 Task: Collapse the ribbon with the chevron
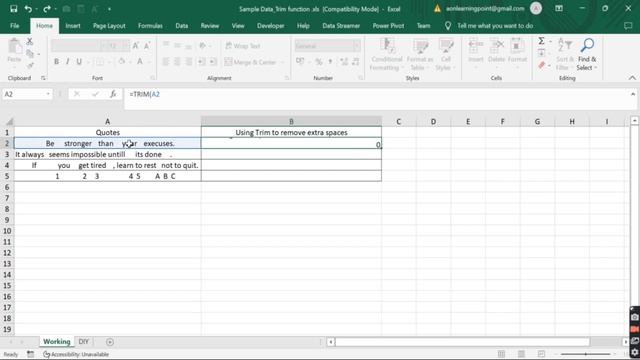(x=632, y=78)
